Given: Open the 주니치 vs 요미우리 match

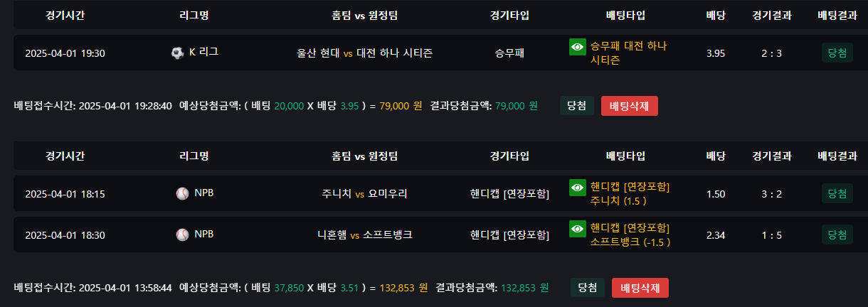Looking at the screenshot, I should click(x=364, y=193).
